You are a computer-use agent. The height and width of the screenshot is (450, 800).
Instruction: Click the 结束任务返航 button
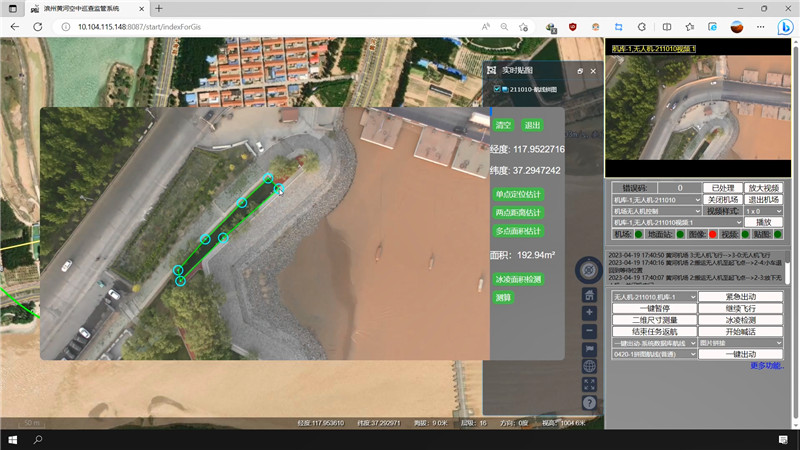[654, 332]
